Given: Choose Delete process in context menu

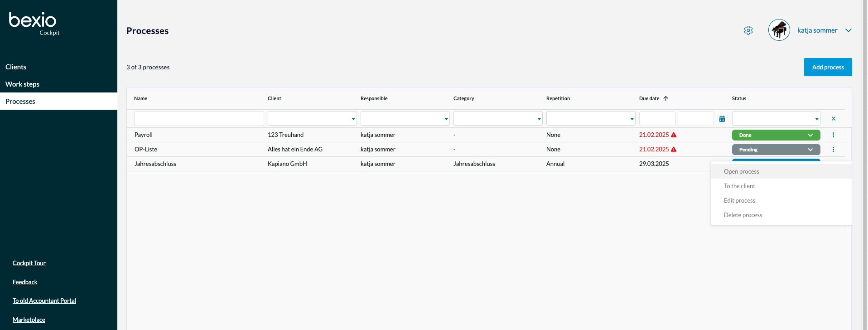Looking at the screenshot, I should pyautogui.click(x=743, y=215).
